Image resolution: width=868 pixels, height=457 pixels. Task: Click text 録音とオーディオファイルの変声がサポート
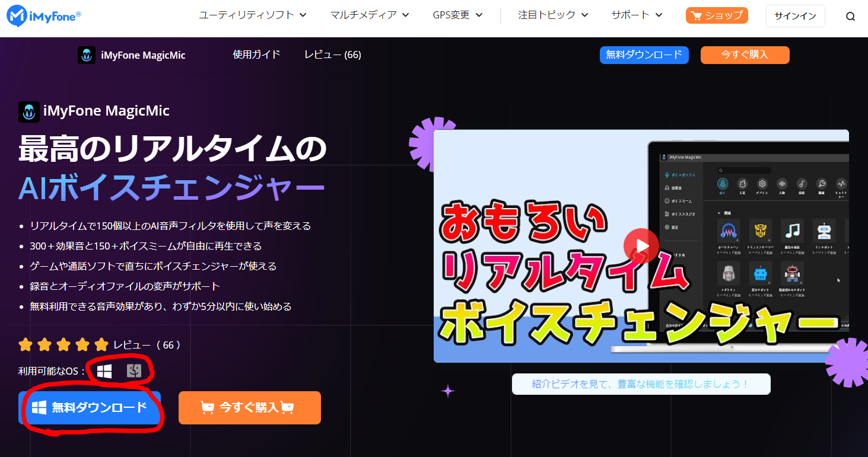pos(125,286)
